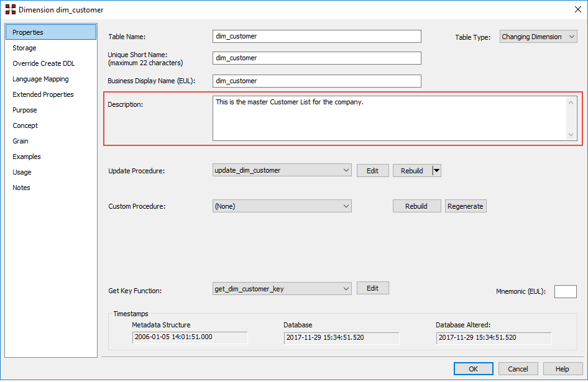Click the Cancel button
588x382 pixels.
[x=518, y=369]
